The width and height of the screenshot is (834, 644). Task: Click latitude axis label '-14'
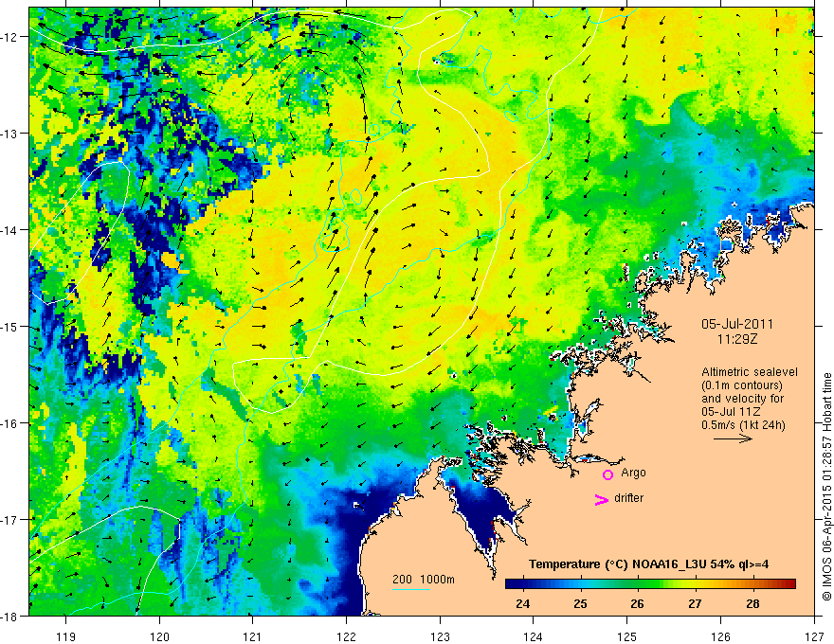(10, 230)
